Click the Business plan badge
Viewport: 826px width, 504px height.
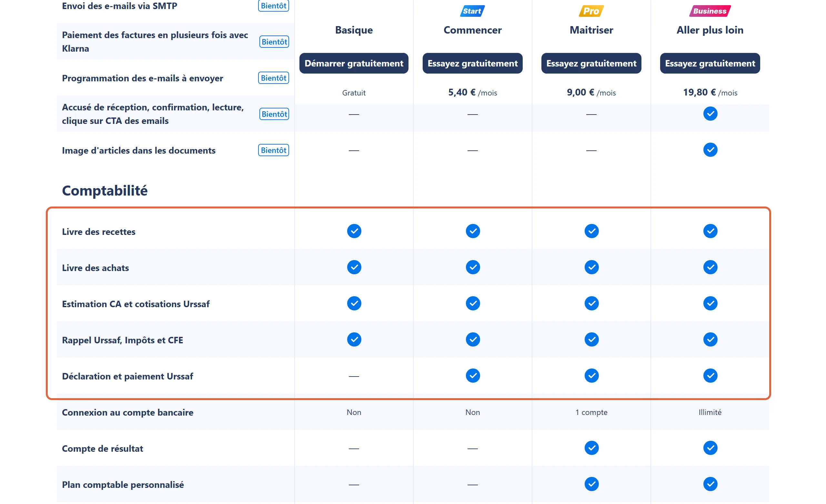[x=710, y=11]
